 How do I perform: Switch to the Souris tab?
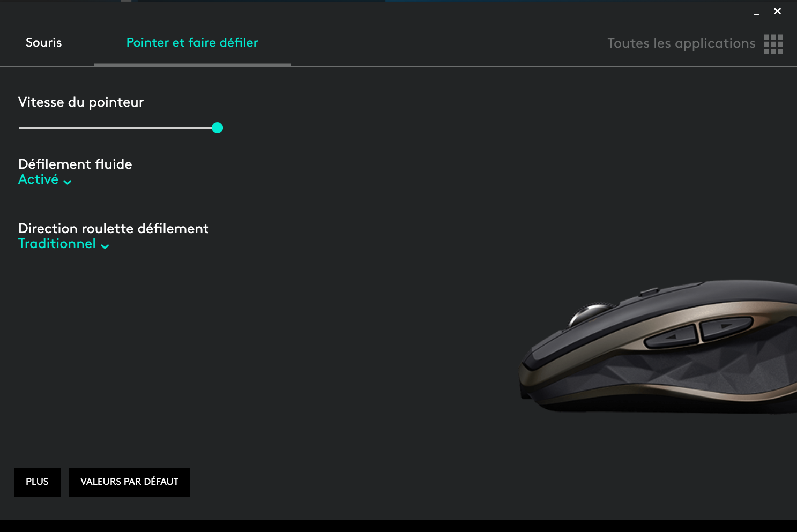pos(44,42)
